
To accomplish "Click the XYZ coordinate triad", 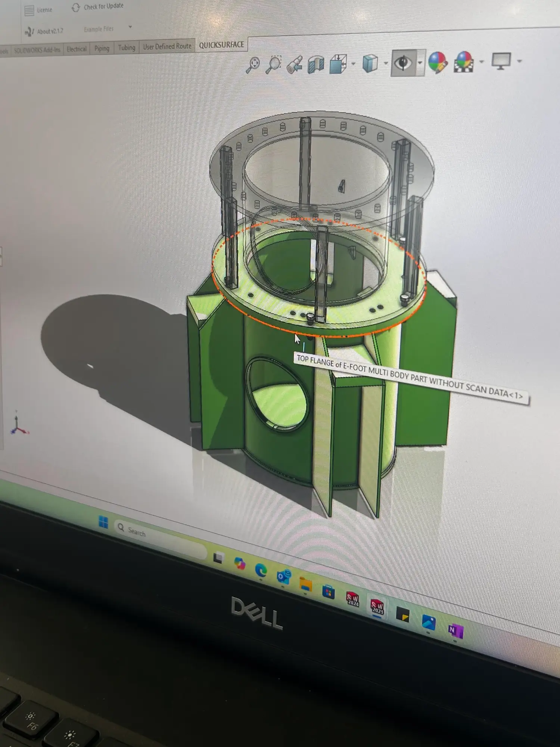I will (x=19, y=424).
